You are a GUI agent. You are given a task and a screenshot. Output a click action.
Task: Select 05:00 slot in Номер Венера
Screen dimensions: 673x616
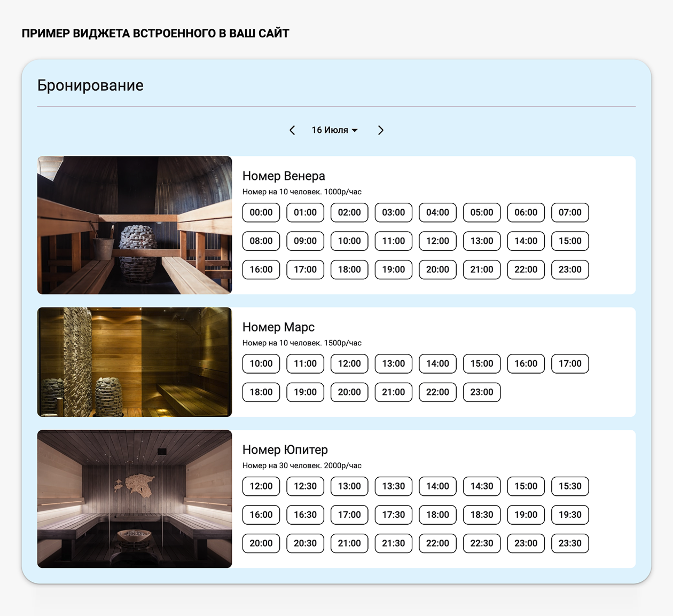(x=482, y=212)
